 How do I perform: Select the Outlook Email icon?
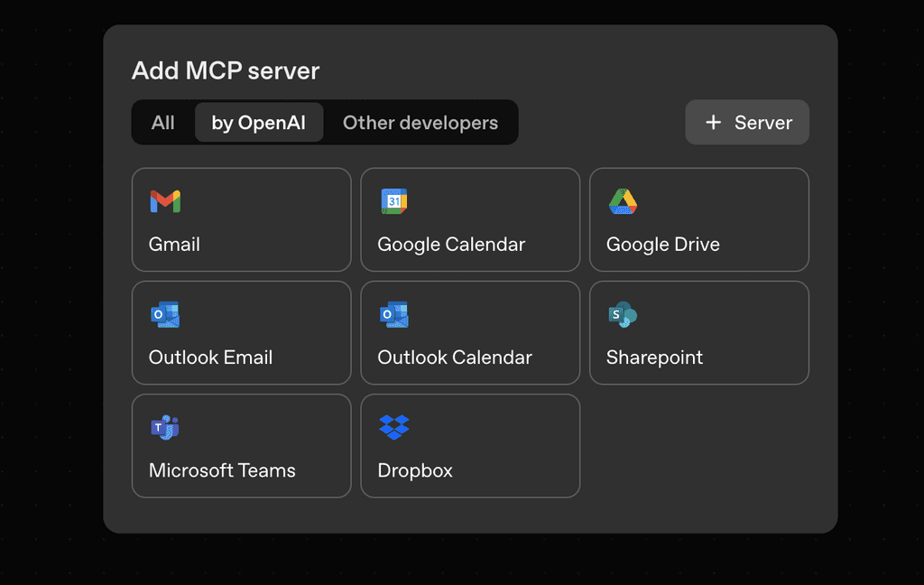click(166, 314)
